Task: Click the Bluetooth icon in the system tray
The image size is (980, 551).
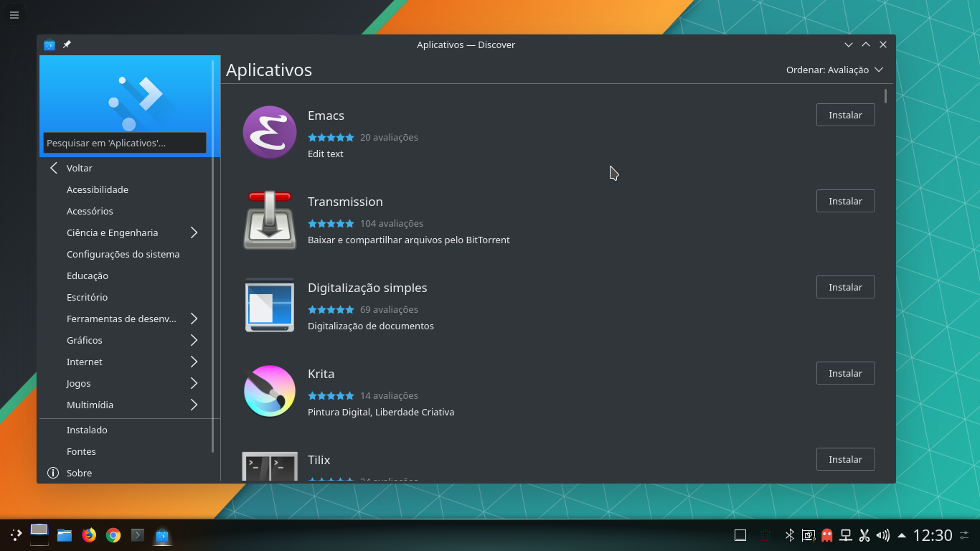Action: point(789,534)
